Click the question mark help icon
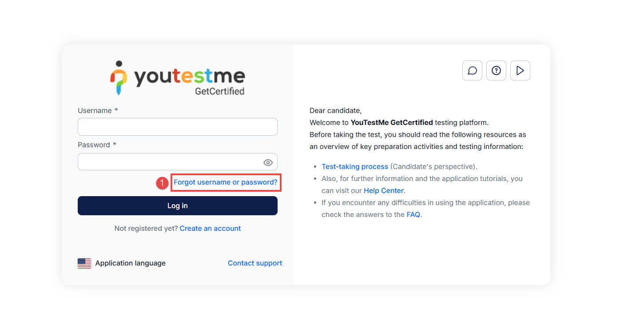This screenshot has height=326, width=644. pyautogui.click(x=496, y=71)
